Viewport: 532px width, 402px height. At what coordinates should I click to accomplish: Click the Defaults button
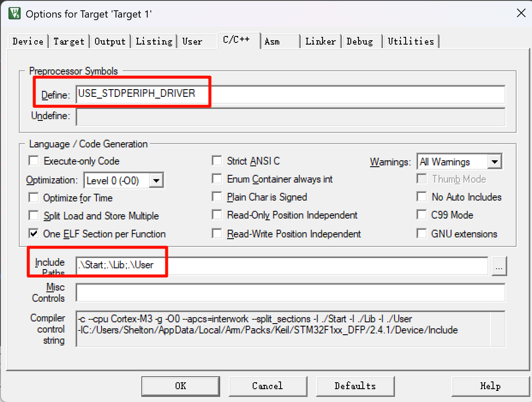(x=355, y=386)
